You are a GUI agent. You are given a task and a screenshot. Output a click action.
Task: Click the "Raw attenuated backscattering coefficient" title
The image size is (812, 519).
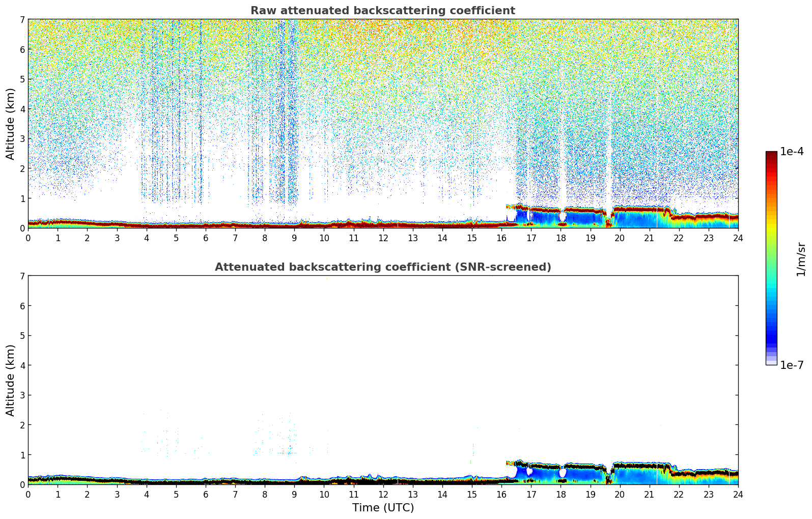click(382, 11)
